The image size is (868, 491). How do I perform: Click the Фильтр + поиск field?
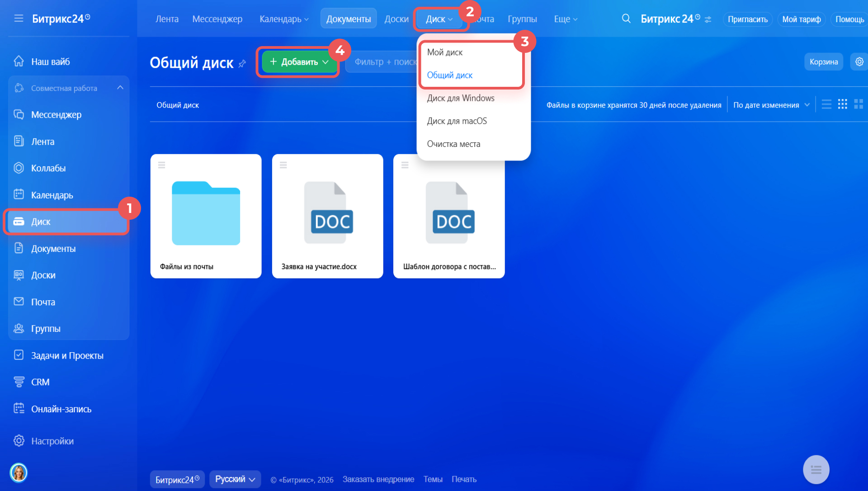(384, 62)
